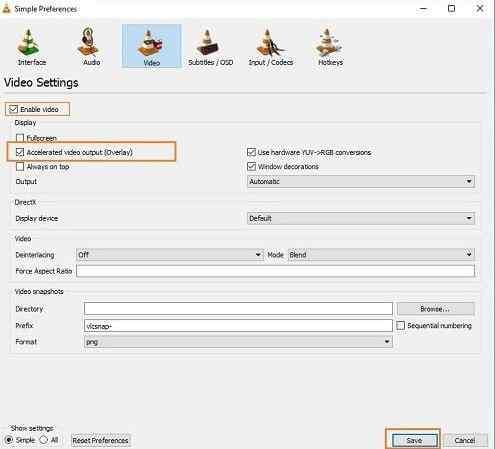The width and height of the screenshot is (495, 449).
Task: Enable the Fullscreen checkbox
Action: (x=20, y=138)
